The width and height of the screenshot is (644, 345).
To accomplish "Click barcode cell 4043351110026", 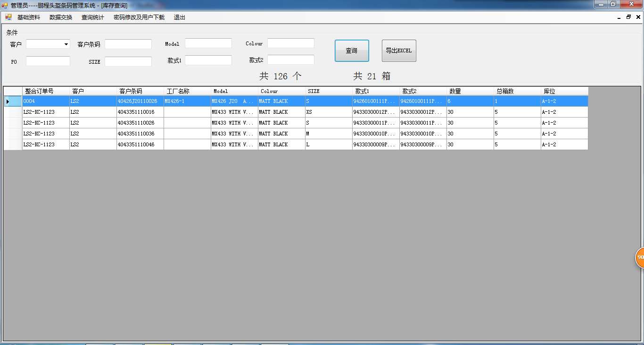I will click(140, 123).
